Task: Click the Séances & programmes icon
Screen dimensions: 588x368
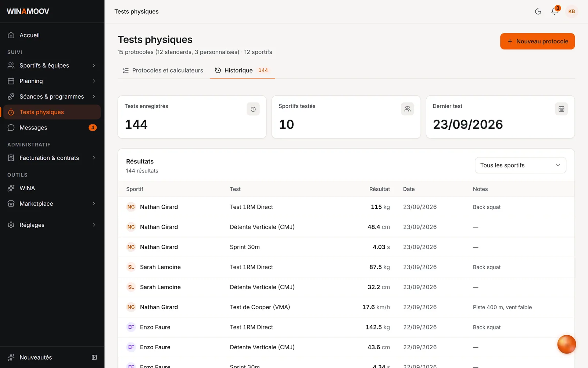Action: [x=11, y=96]
